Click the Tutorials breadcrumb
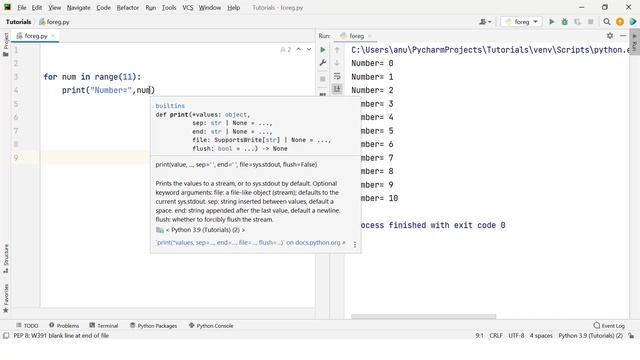The image size is (640, 360). [18, 22]
